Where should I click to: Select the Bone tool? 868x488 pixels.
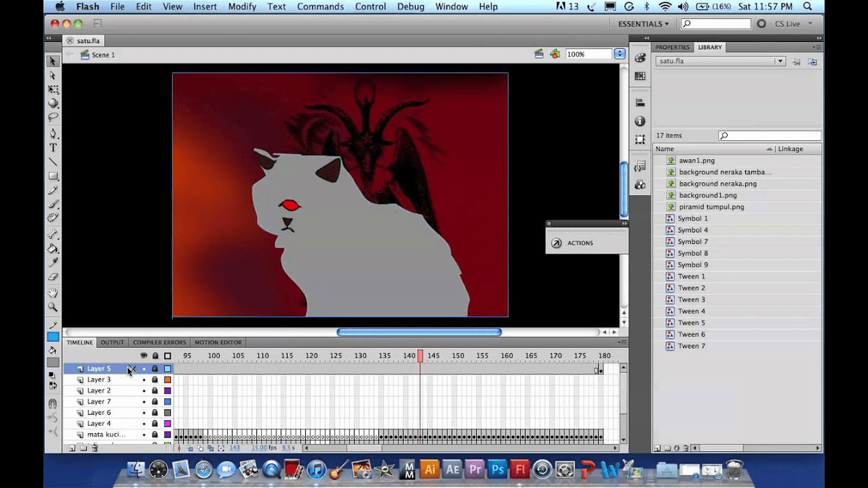[53, 235]
